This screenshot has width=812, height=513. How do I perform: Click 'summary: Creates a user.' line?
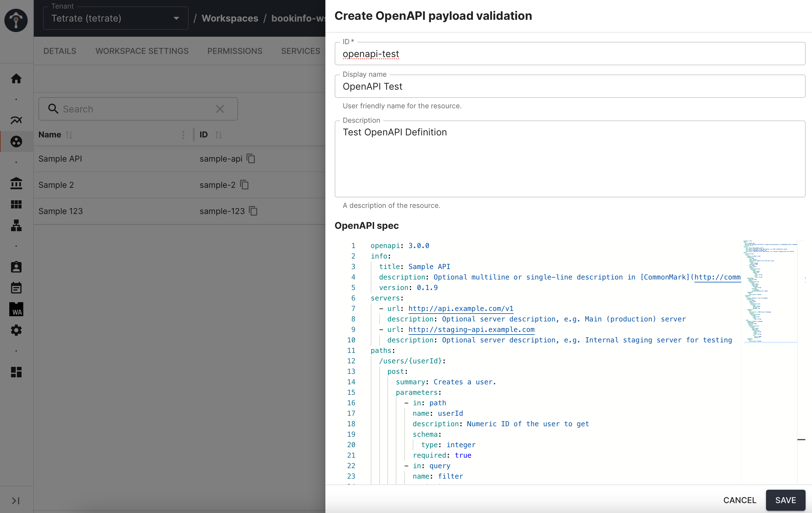pos(446,382)
